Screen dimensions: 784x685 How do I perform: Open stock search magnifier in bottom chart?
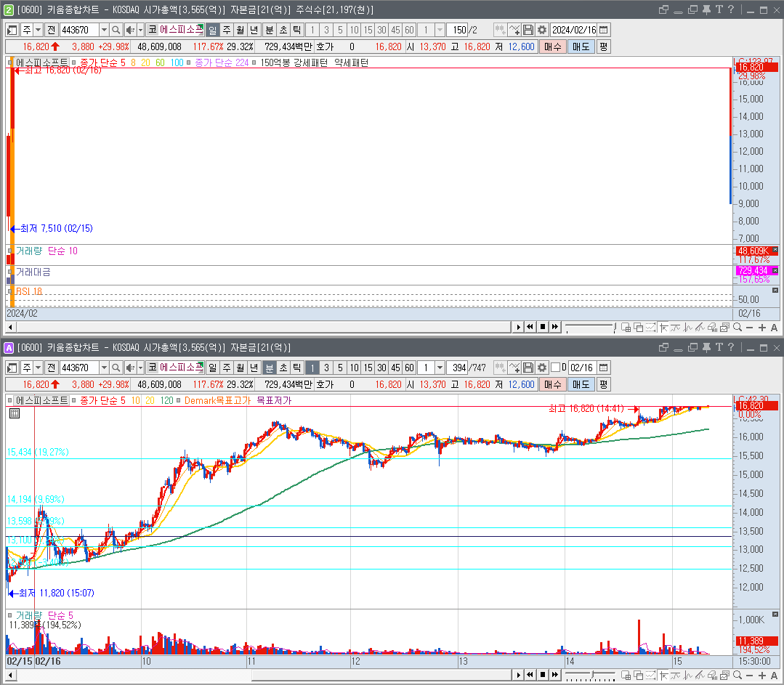click(116, 368)
